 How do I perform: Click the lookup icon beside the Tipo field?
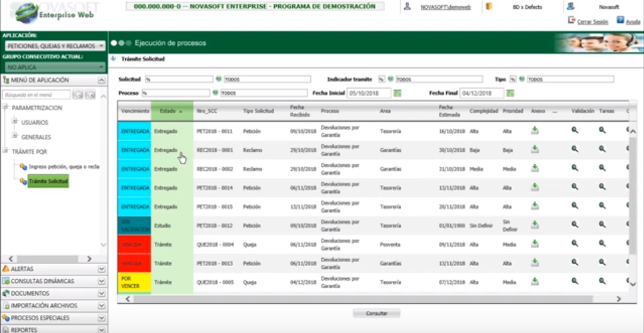[x=522, y=79]
